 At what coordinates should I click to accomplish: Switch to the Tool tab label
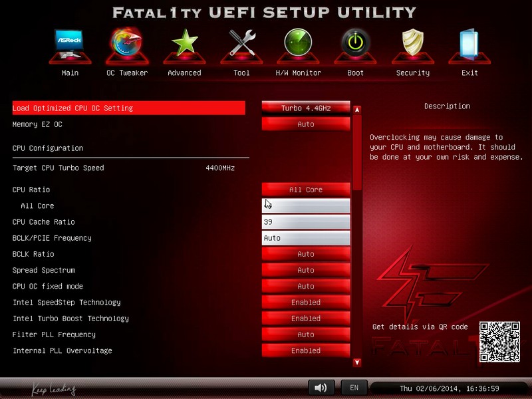(241, 72)
